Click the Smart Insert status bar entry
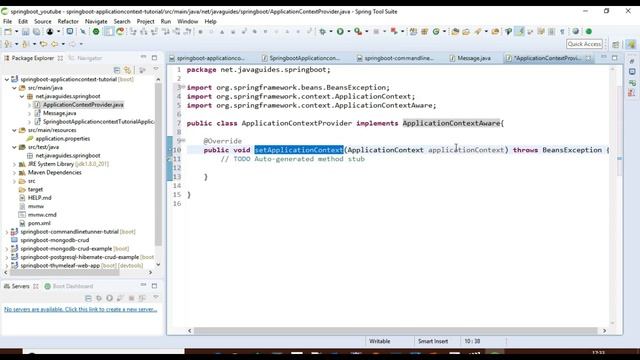Image resolution: width=640 pixels, height=360 pixels. point(433,341)
